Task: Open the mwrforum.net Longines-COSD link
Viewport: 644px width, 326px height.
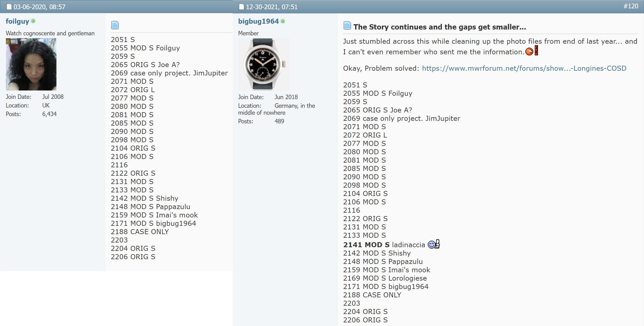Action: (524, 68)
